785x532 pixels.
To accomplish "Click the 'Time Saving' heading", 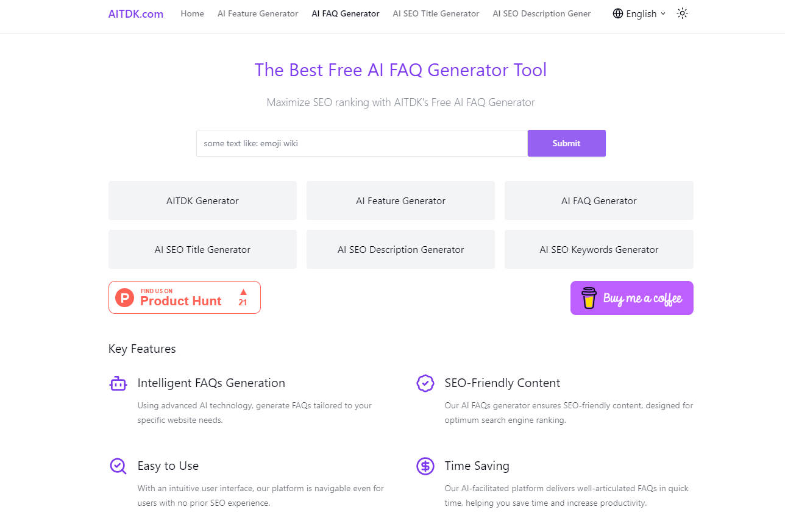I will pyautogui.click(x=477, y=466).
